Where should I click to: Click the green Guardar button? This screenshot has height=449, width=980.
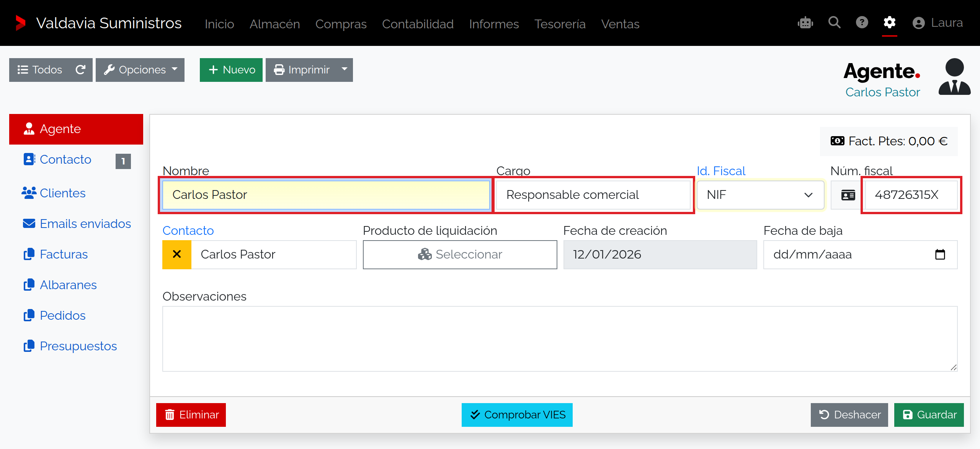929,415
